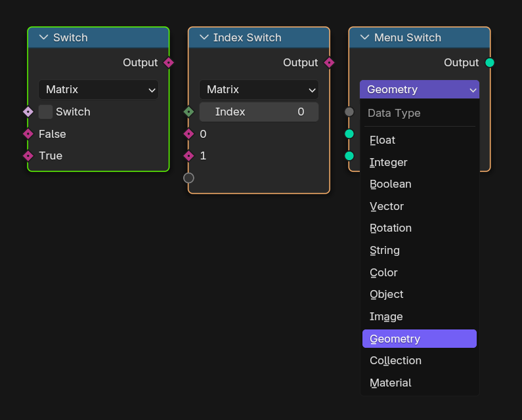Click the upper teal geometry input socket on Menu Switch
This screenshot has height=420, width=522.
(x=349, y=134)
